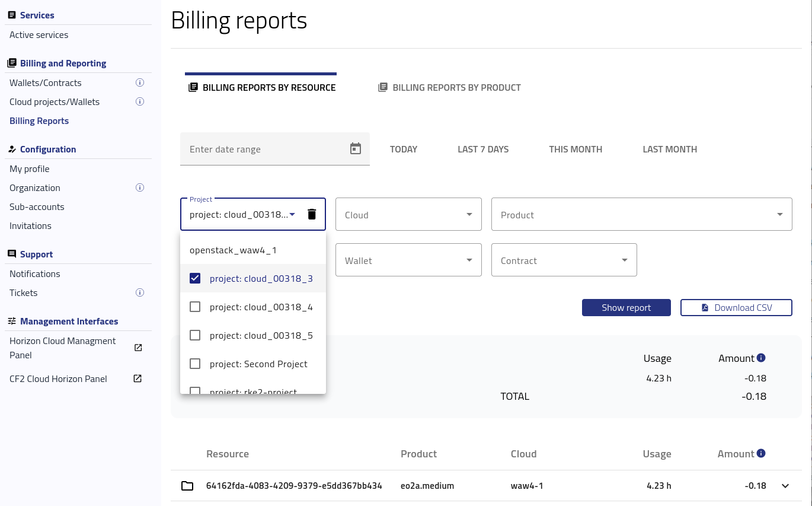This screenshot has height=506, width=812.
Task: Tick the project: Second Project checkbox
Action: (x=195, y=364)
